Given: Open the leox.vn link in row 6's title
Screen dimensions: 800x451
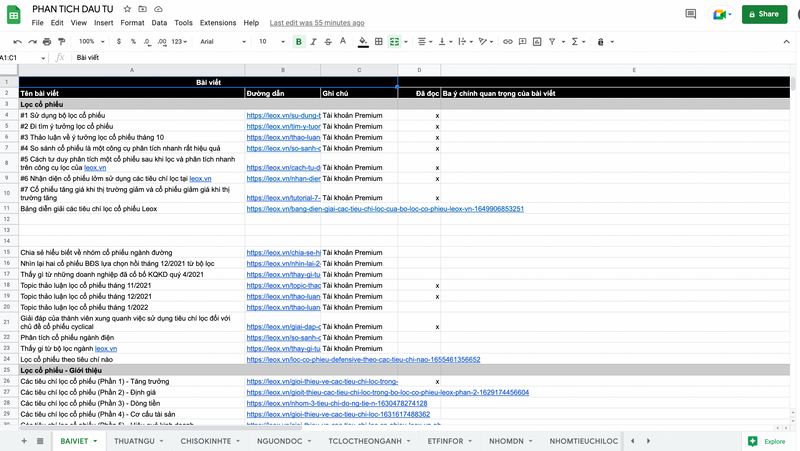Looking at the screenshot, I should pos(200,179).
